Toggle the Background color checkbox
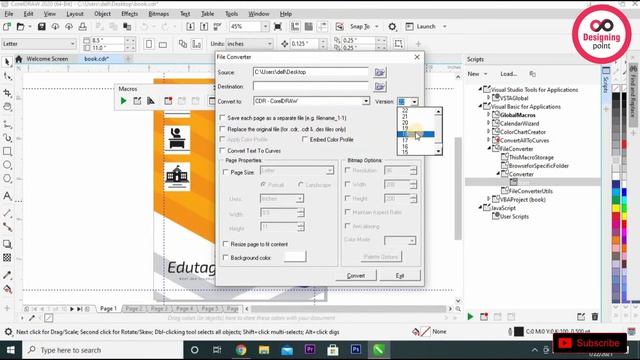The height and width of the screenshot is (360, 640). (225, 258)
